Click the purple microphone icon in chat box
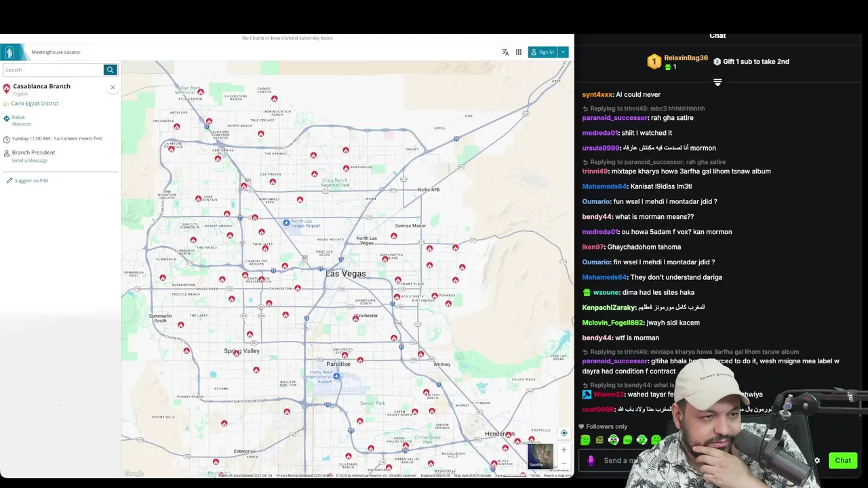The width and height of the screenshot is (868, 488). [590, 461]
